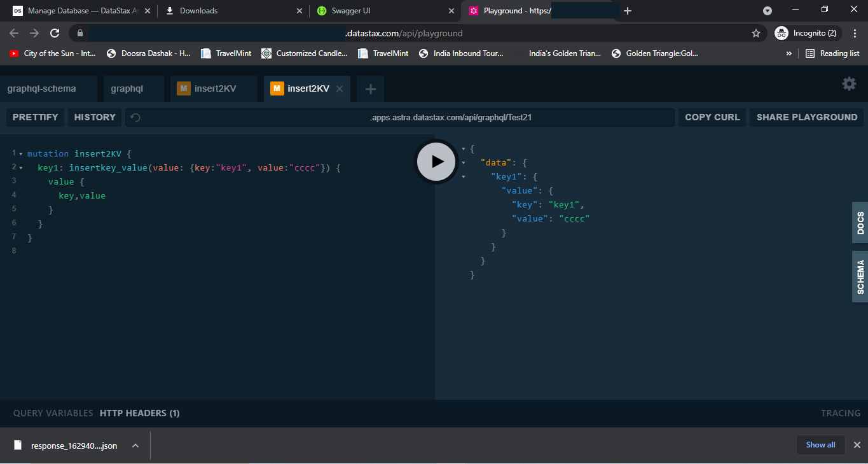868x464 pixels.
Task: Click PRETTIFY to format the query
Action: 35,116
